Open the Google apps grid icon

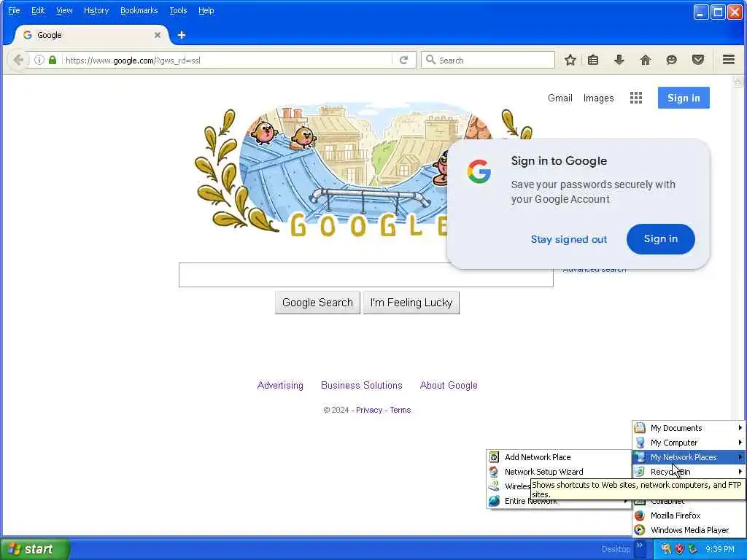coord(636,98)
